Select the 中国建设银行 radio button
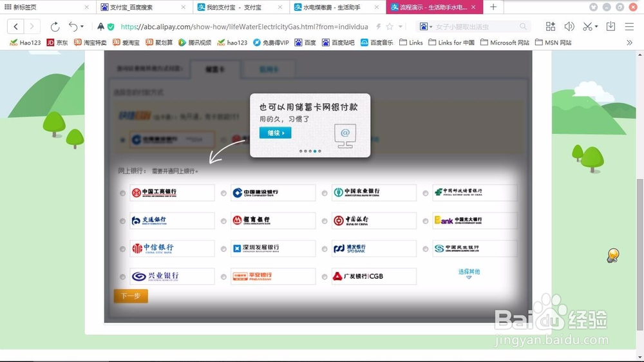Viewport: 644px width, 362px height. tap(223, 193)
